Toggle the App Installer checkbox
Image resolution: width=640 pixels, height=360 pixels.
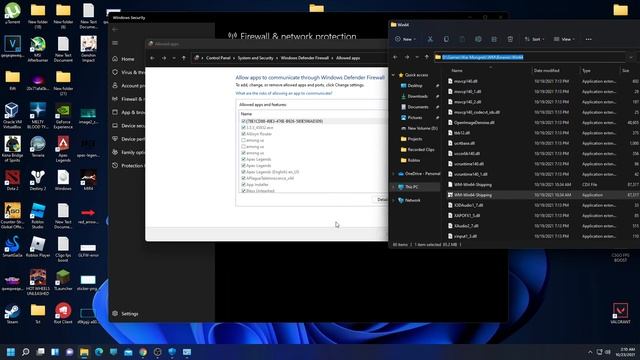pos(244,184)
